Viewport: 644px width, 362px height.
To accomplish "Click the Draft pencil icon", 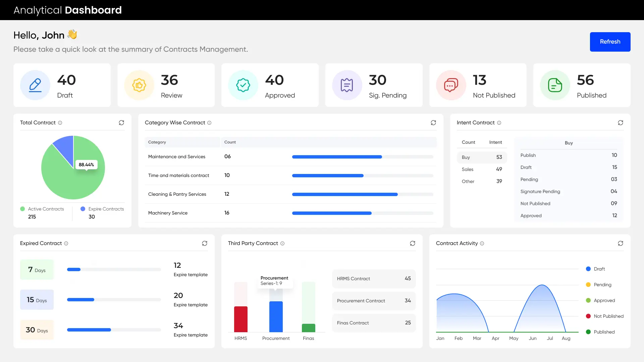I will click(x=35, y=85).
